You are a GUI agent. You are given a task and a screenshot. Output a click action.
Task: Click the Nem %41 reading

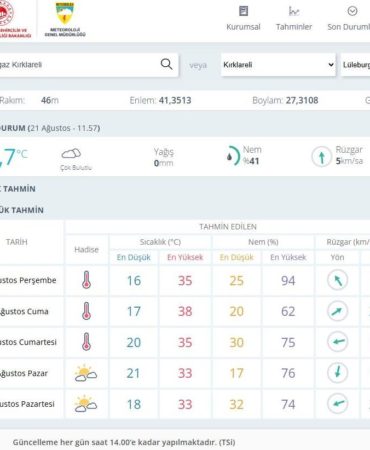[252, 155]
